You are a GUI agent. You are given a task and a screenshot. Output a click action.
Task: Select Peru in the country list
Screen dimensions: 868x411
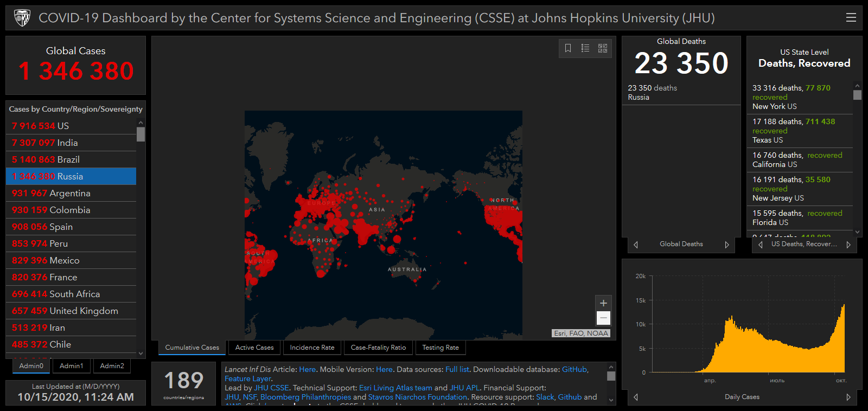71,243
